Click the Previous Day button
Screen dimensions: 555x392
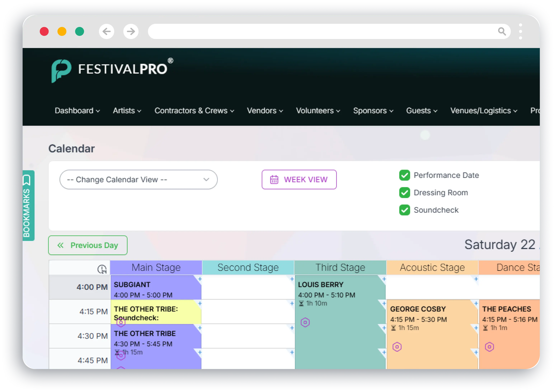tap(88, 245)
